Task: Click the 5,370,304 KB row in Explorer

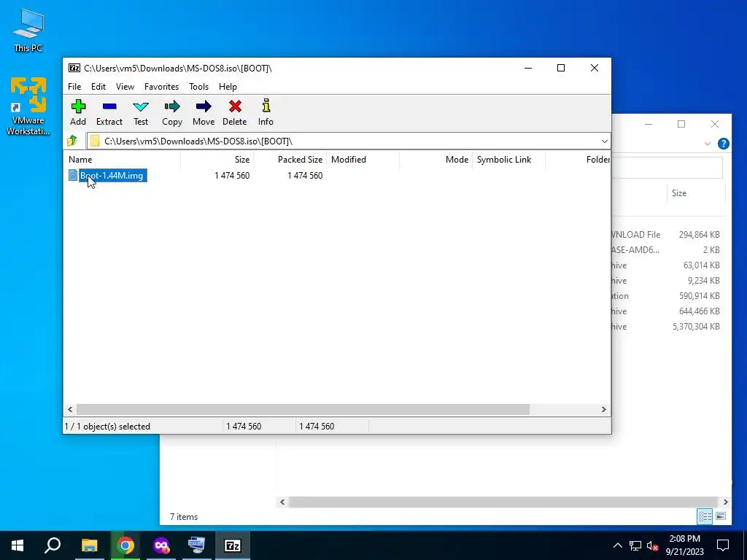Action: pos(667,326)
